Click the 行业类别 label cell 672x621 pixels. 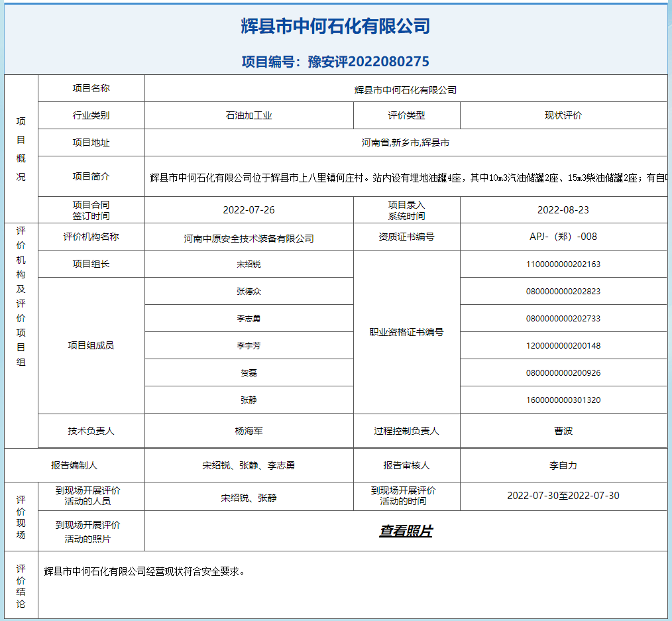(x=91, y=115)
